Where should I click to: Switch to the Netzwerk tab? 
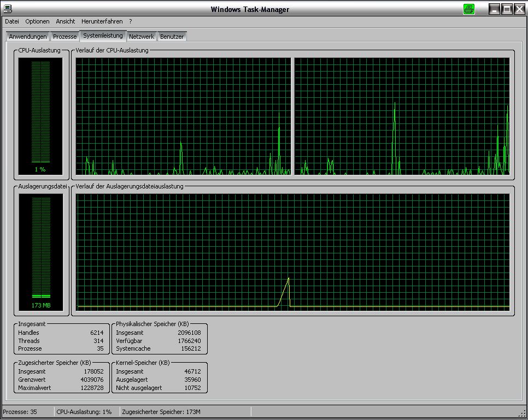tap(142, 37)
